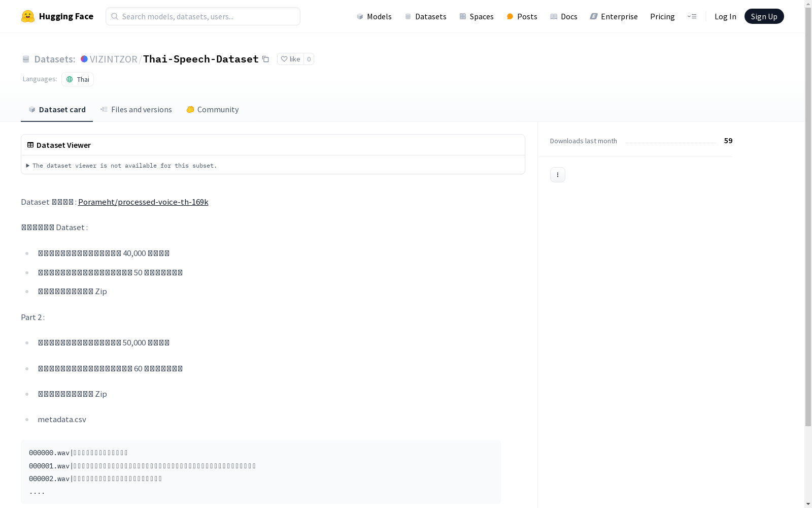This screenshot has height=508, width=812.
Task: Click the like count number
Action: 309,59
